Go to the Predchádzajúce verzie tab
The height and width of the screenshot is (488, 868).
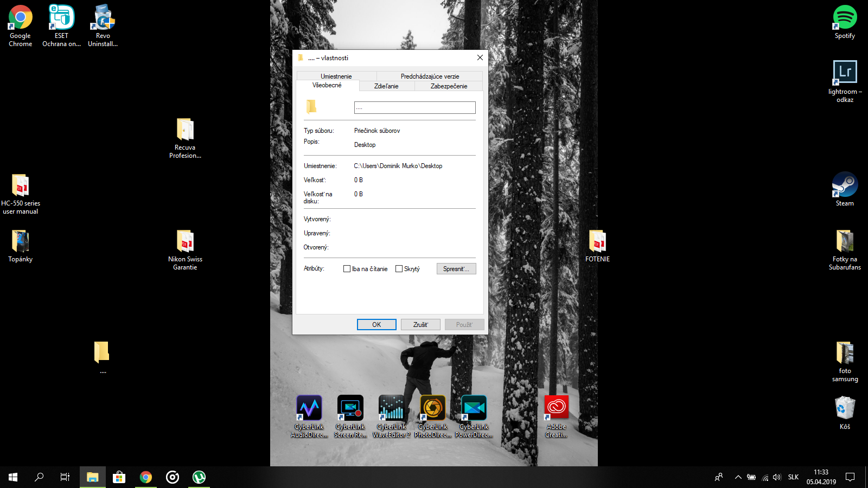(x=430, y=76)
